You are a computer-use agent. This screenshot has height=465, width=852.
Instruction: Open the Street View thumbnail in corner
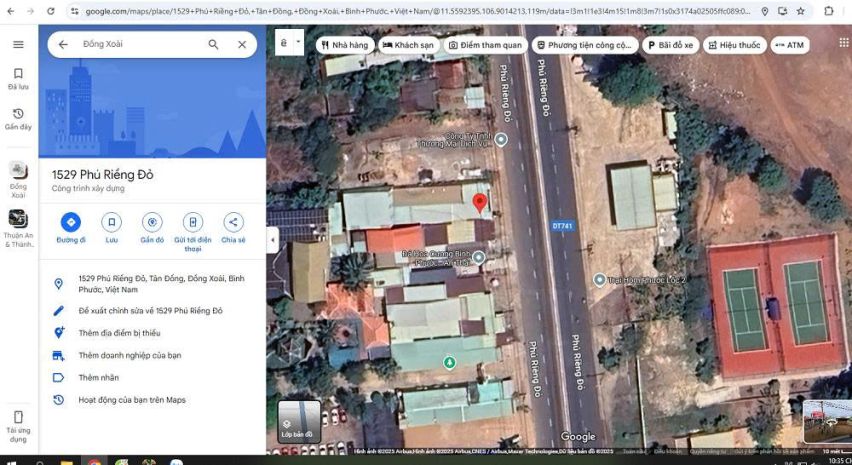pyautogui.click(x=828, y=419)
